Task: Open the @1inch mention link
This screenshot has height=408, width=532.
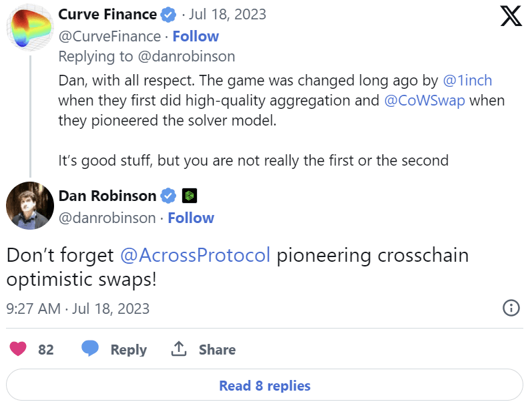Action: (x=467, y=81)
